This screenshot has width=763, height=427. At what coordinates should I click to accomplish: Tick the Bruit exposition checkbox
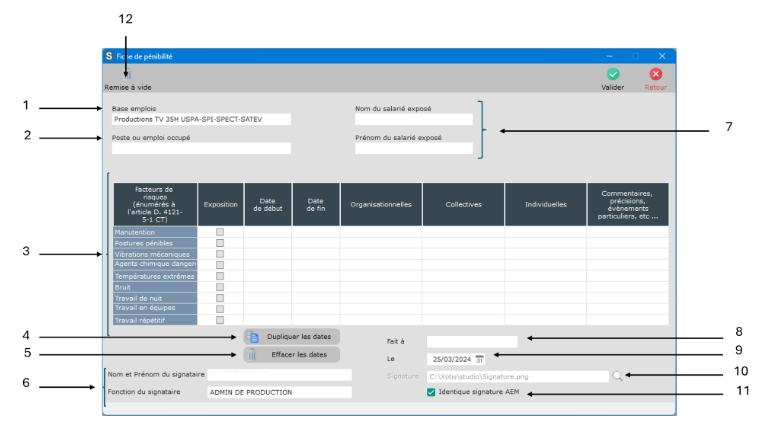point(220,287)
